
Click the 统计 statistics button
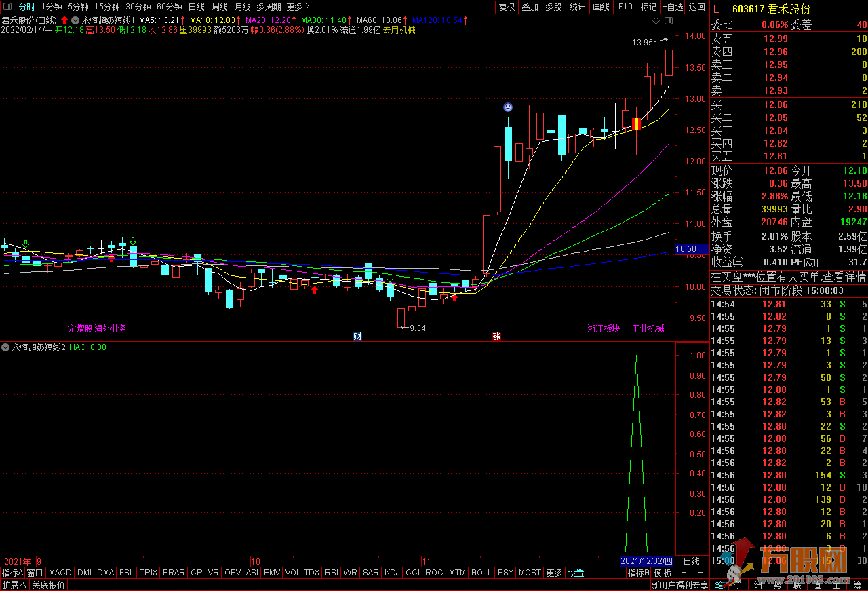[x=577, y=7]
